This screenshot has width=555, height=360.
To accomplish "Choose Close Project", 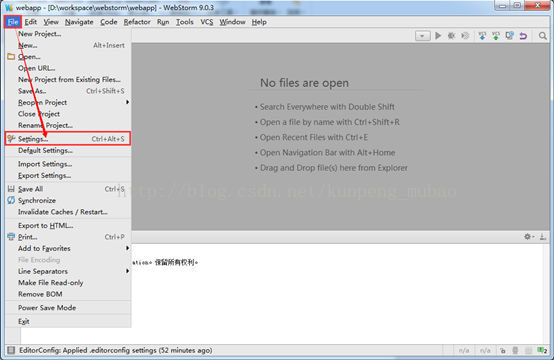I will [x=68, y=114].
